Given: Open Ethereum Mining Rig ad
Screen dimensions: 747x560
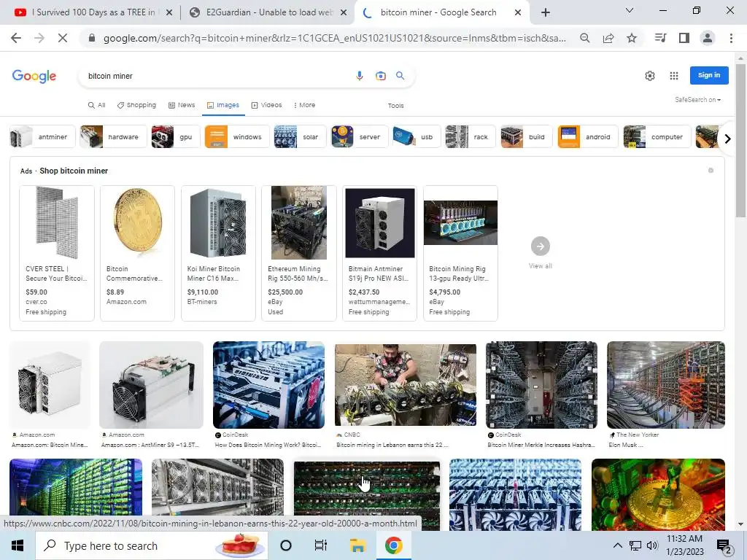Looking at the screenshot, I should [298, 253].
